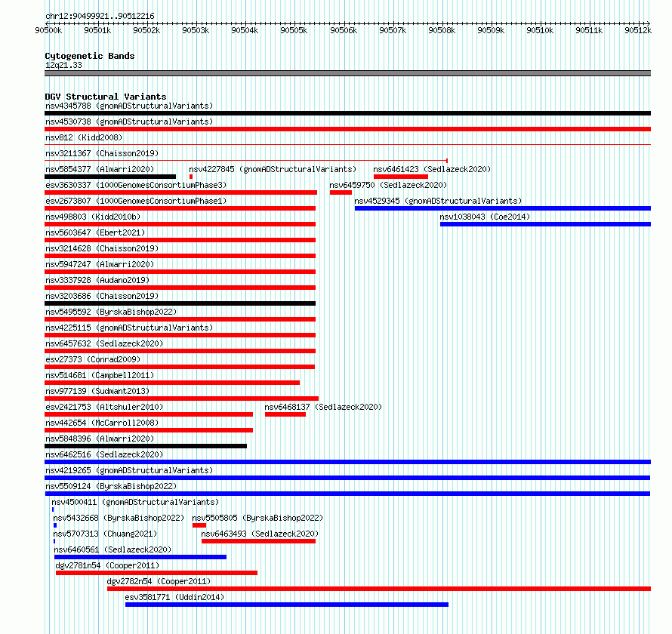Click nsv6459750 (Sedlazeck2020) label
This screenshot has width=672, height=634.
[388, 185]
